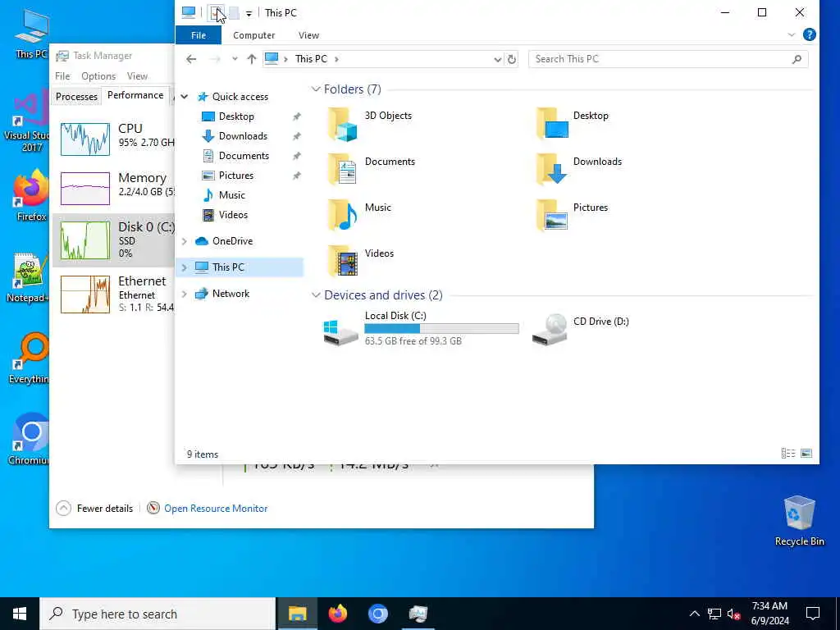Open the Computer ribbon tab

(x=254, y=35)
